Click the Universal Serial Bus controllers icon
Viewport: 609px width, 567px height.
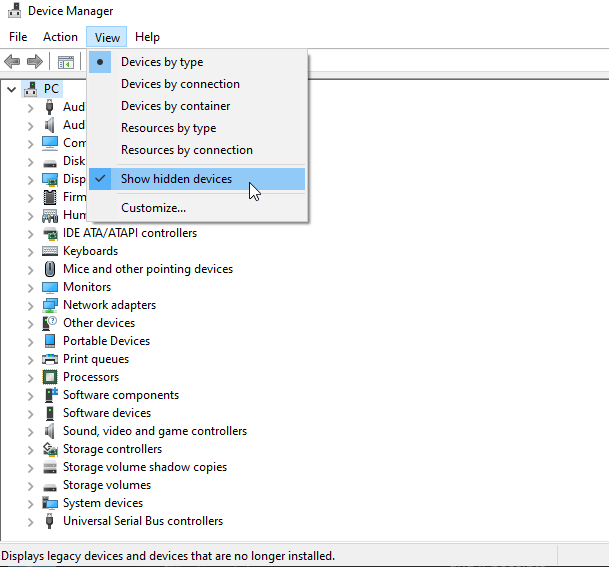coord(50,521)
